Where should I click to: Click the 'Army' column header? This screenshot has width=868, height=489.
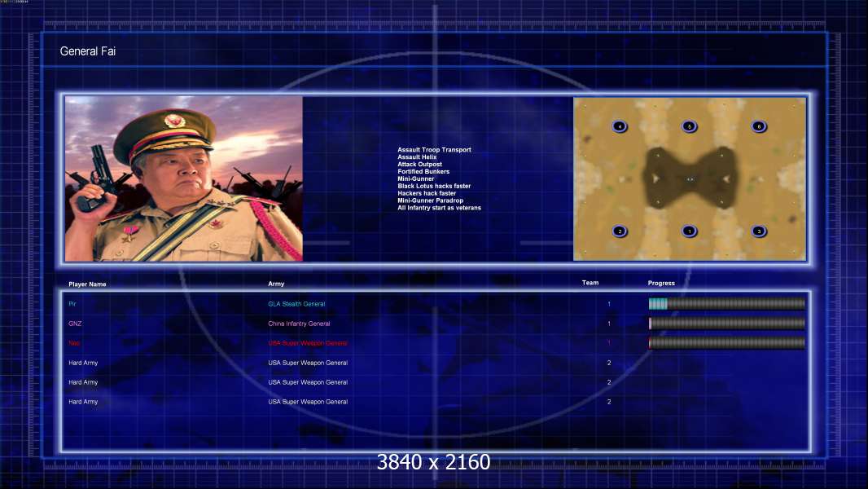276,284
